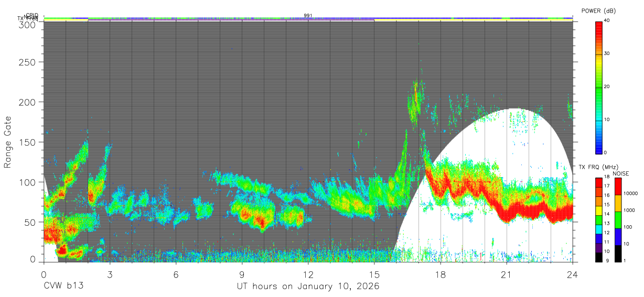Select the 250 range gate tick label

click(x=28, y=62)
